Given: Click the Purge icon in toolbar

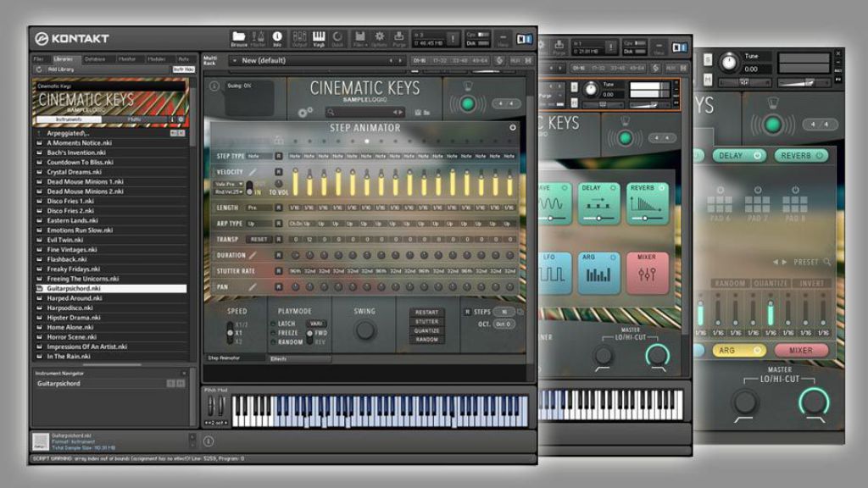Looking at the screenshot, I should tap(398, 39).
